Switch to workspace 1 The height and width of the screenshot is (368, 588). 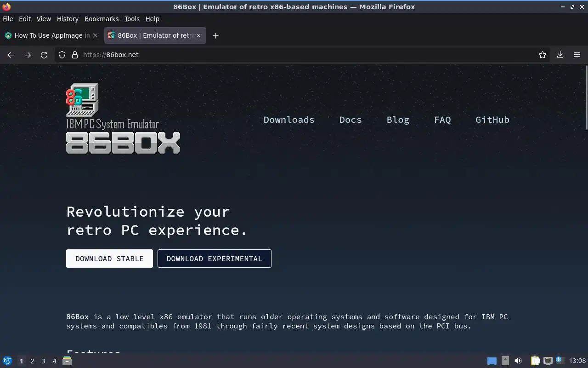[x=21, y=361]
